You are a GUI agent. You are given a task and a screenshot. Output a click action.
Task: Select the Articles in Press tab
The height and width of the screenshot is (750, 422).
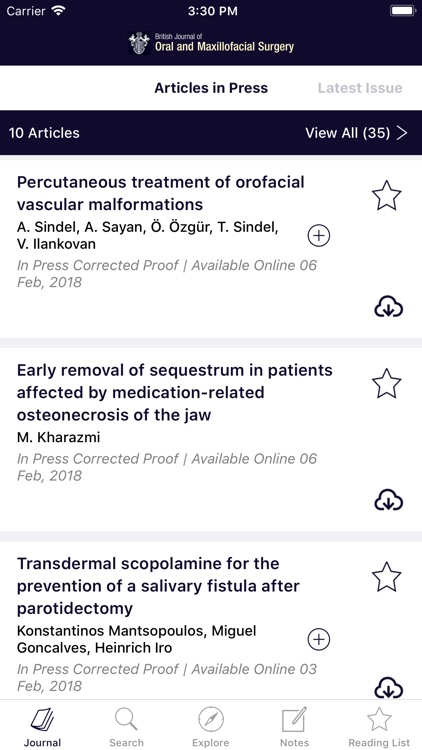pyautogui.click(x=211, y=88)
